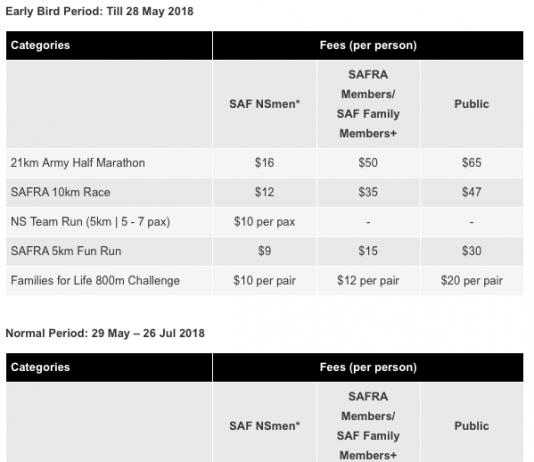The height and width of the screenshot is (462, 534).
Task: Click the Early Bird Period heading
Action: pos(99,11)
